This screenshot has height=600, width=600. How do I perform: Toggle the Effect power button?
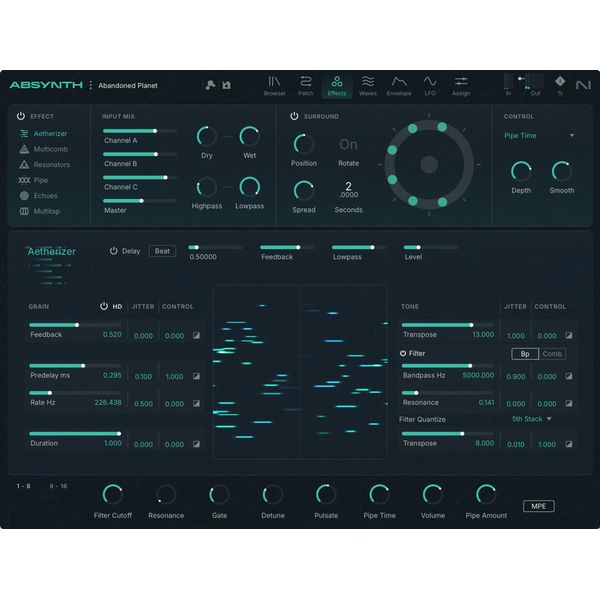(21, 116)
